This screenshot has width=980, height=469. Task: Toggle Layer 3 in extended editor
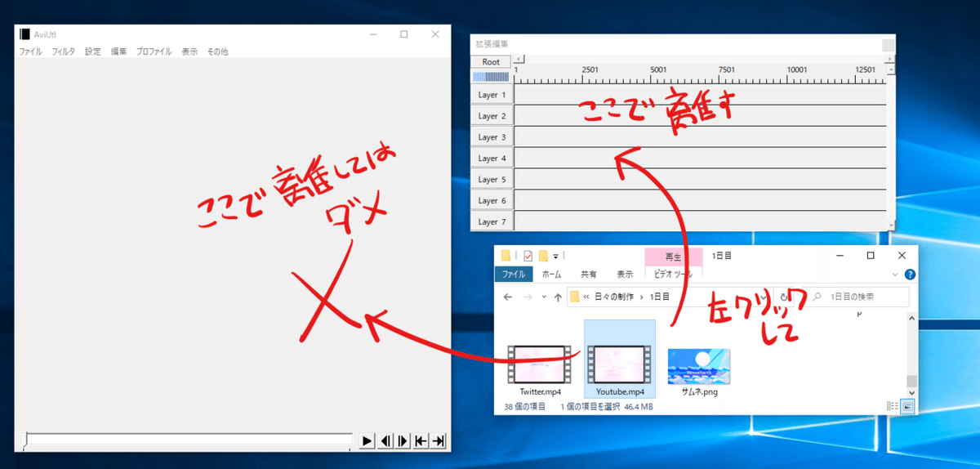tap(492, 137)
